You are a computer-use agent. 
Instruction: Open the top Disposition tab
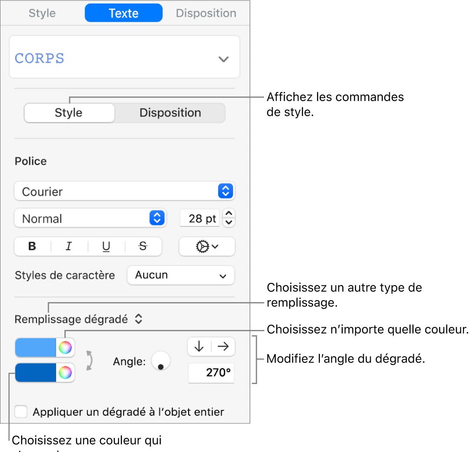[x=206, y=13]
